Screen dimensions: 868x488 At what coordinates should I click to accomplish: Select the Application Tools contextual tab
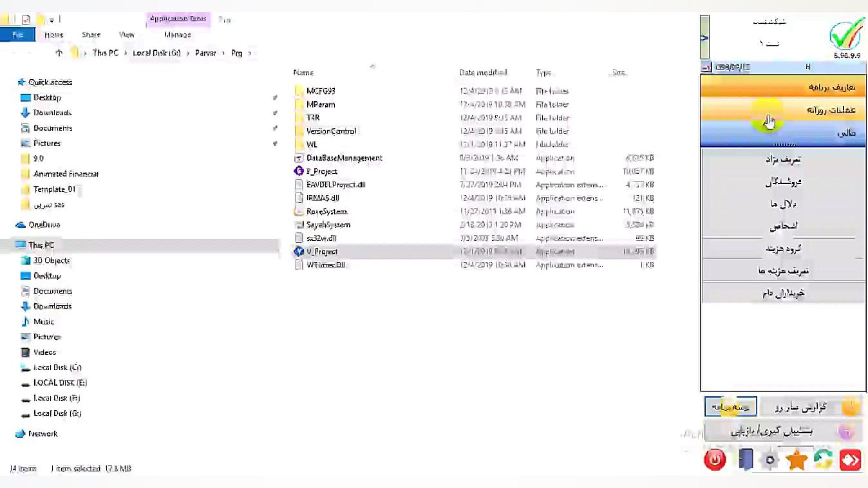point(178,19)
